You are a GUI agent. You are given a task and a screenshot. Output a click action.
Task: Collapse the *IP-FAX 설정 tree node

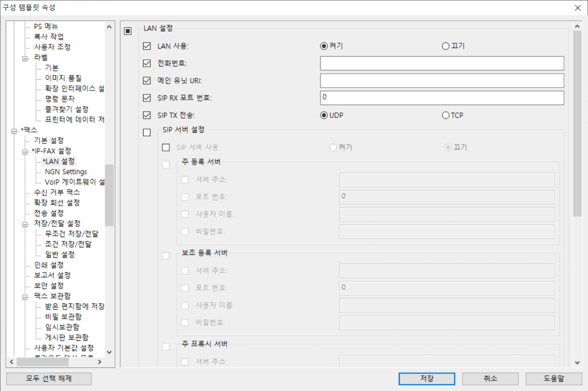click(x=25, y=152)
